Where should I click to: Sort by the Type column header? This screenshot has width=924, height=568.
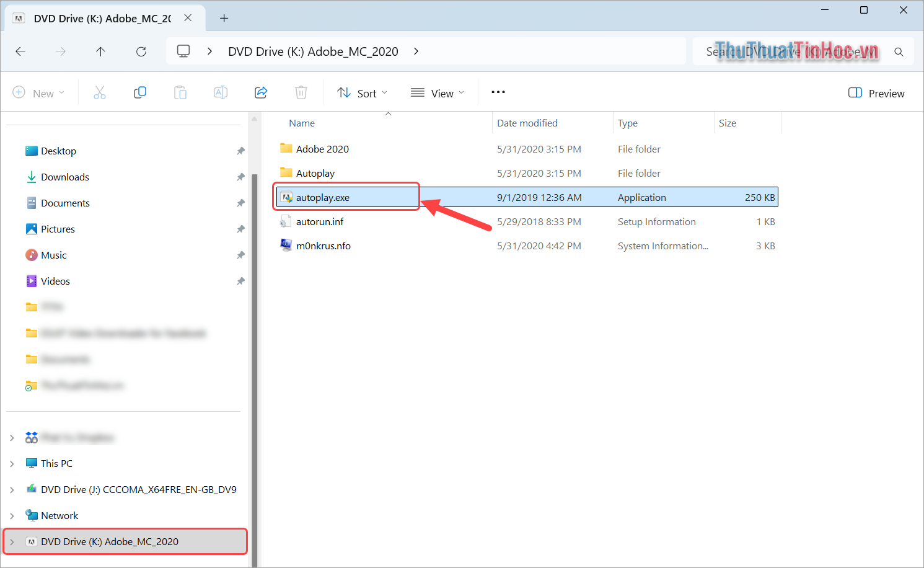(628, 123)
